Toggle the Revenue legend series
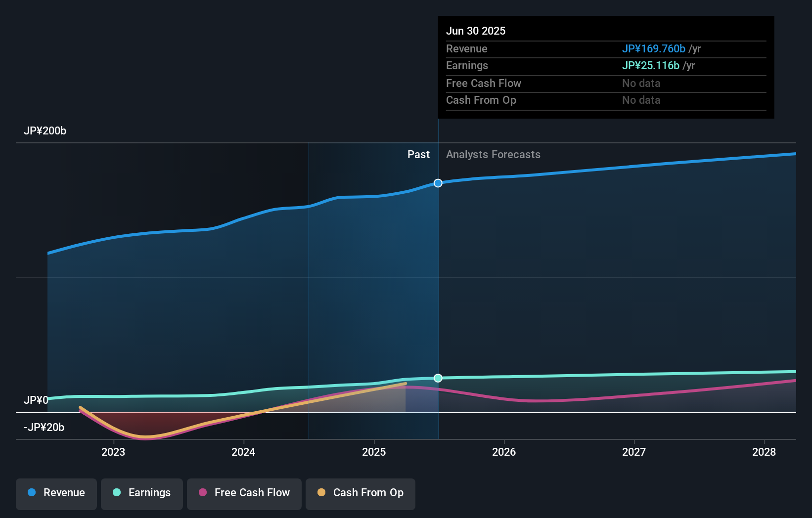Image resolution: width=812 pixels, height=518 pixels. click(56, 494)
